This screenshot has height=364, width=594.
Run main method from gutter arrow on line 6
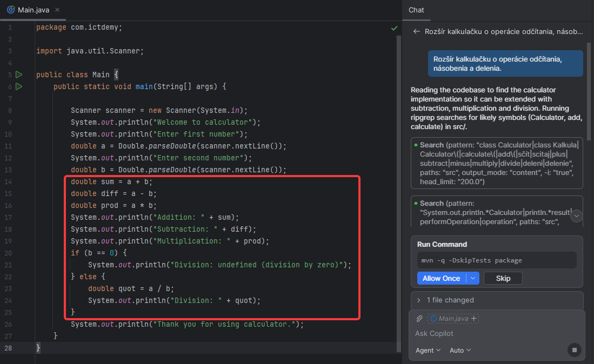[19, 86]
